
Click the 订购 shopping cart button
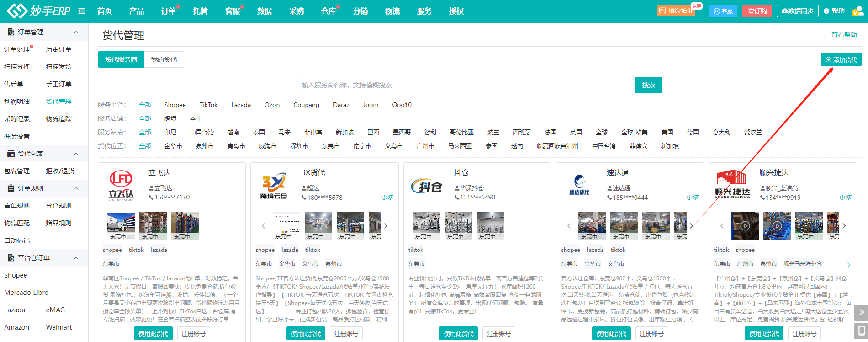tap(757, 11)
